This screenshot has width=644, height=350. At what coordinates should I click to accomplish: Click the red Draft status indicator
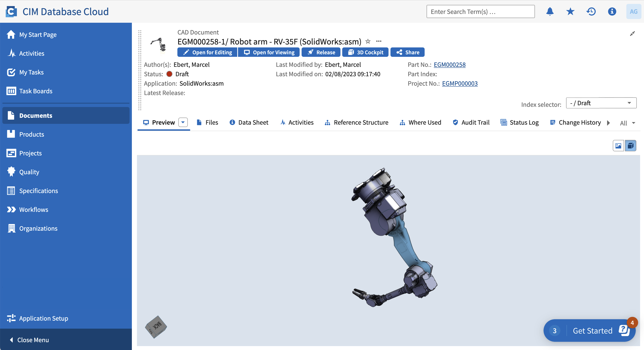pos(169,74)
